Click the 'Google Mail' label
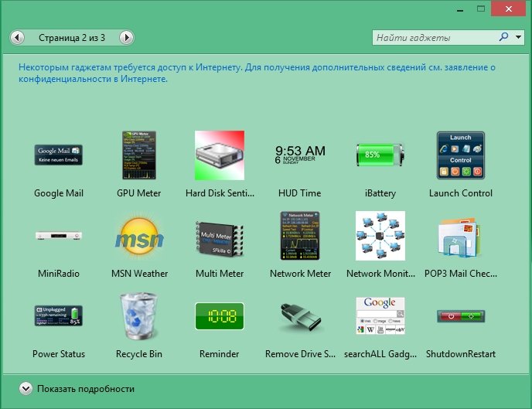 click(58, 193)
